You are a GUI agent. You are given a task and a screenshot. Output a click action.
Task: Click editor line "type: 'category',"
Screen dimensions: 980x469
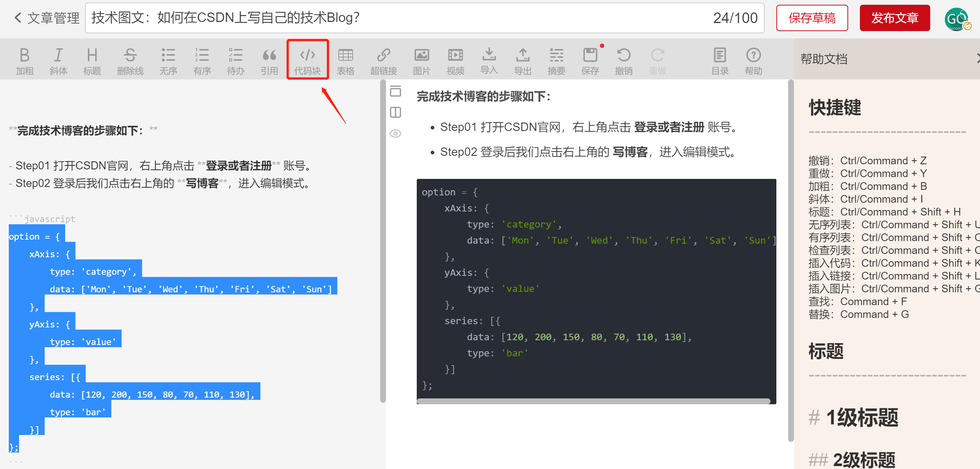pos(93,271)
